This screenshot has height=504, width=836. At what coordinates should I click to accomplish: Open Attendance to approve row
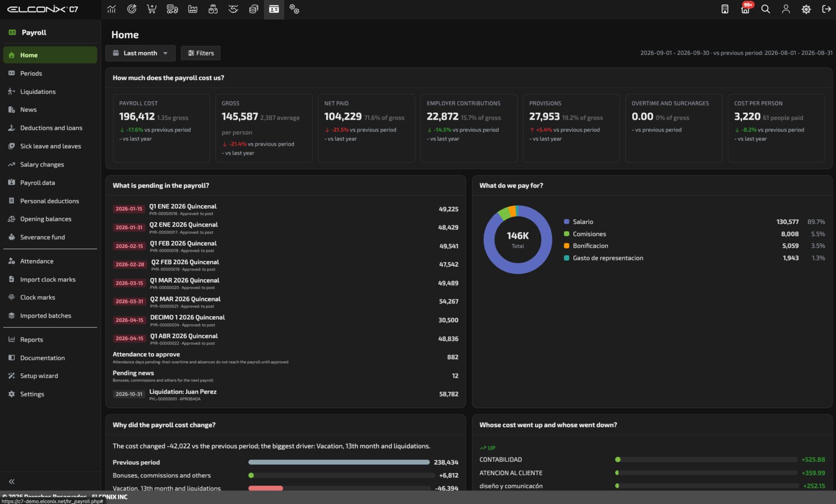(285, 357)
